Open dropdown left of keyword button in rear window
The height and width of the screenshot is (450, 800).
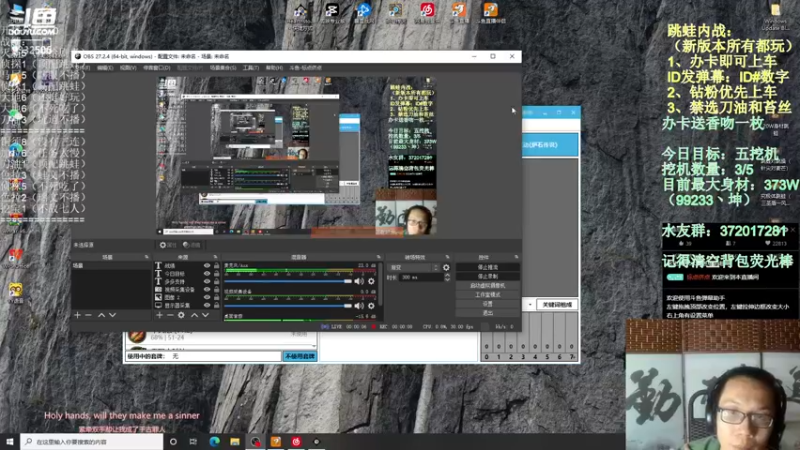coord(530,305)
